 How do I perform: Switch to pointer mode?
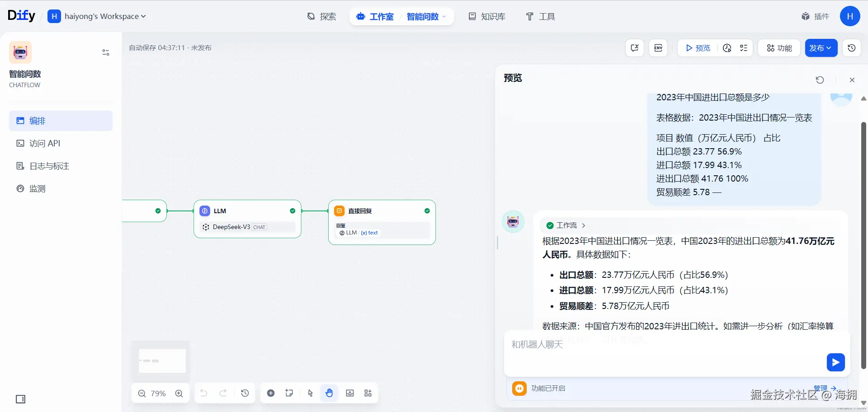[310, 393]
